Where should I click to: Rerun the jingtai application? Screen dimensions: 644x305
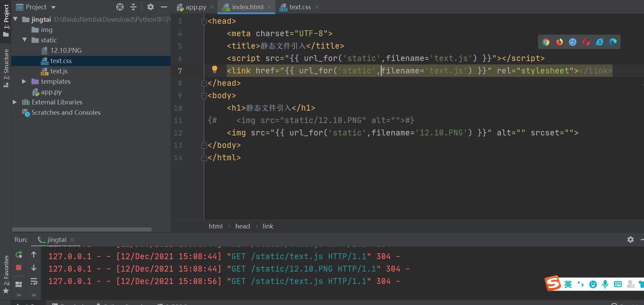pyautogui.click(x=19, y=255)
